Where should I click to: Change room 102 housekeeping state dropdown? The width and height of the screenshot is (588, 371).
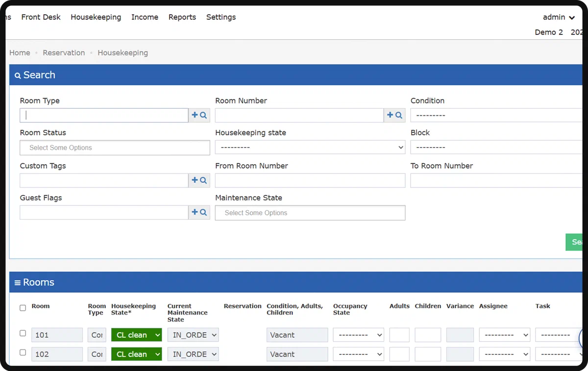click(136, 354)
